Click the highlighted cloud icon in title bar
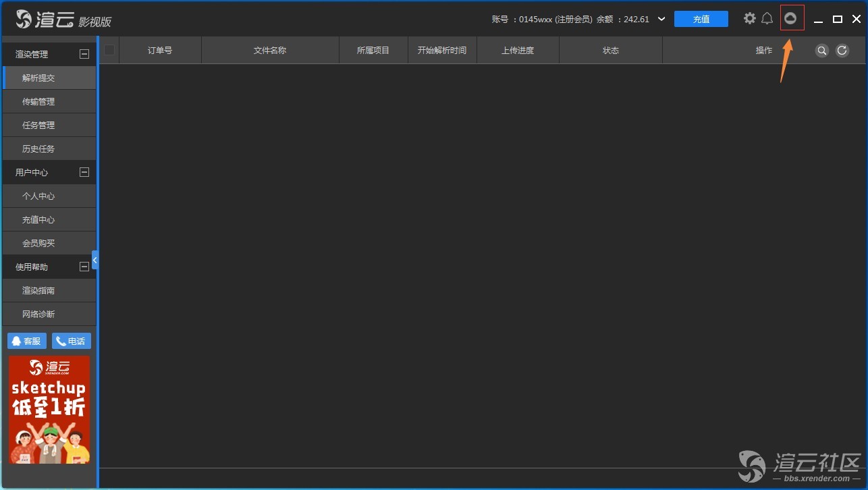Screen dimensions: 868x490 pos(792,18)
